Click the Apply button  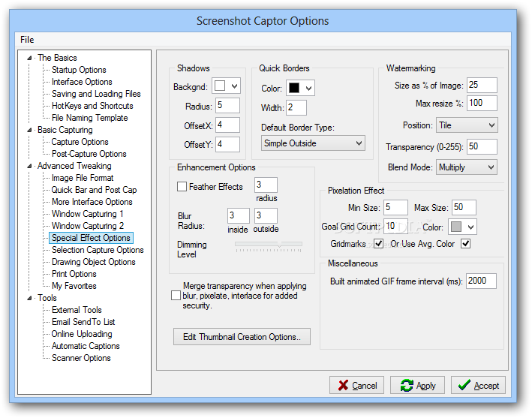pyautogui.click(x=417, y=385)
